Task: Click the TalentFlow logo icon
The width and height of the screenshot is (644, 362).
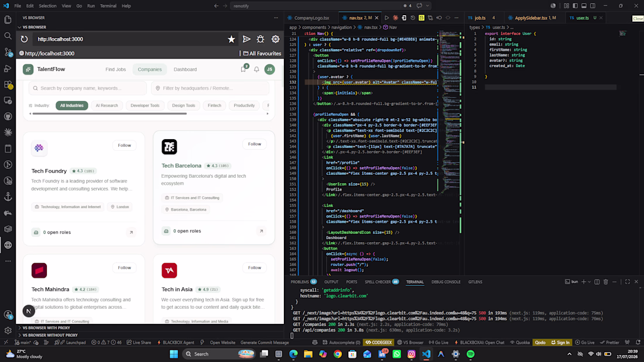Action: [x=28, y=70]
